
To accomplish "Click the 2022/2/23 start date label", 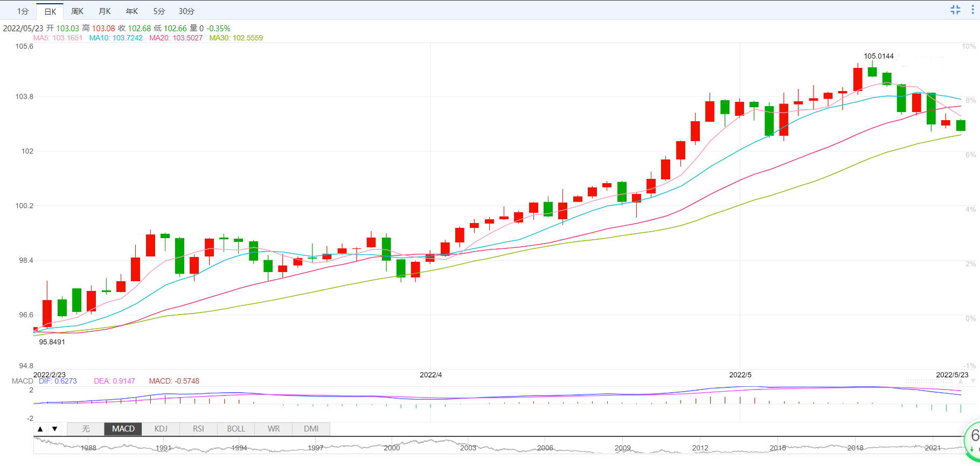I will (50, 374).
